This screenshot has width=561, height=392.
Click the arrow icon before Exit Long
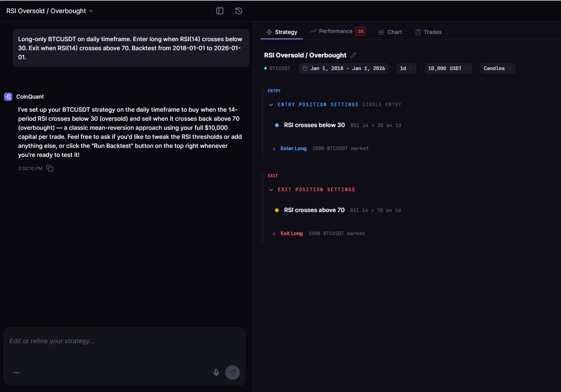click(273, 234)
